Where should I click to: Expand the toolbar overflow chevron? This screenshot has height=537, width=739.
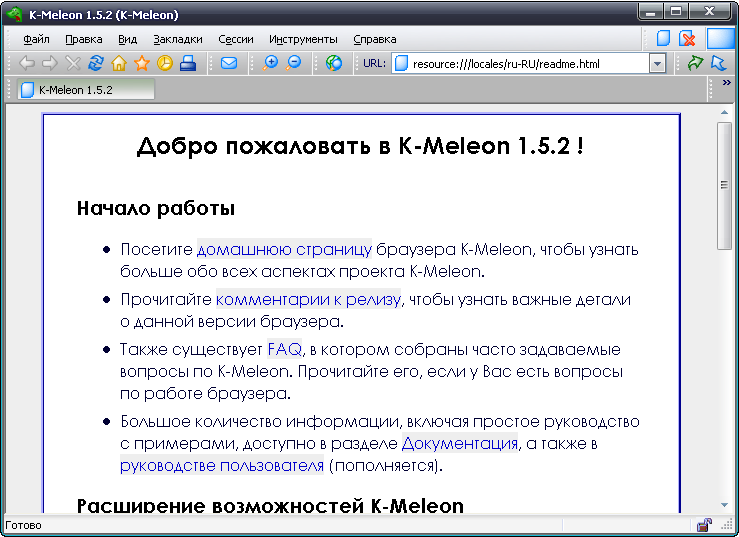726,83
